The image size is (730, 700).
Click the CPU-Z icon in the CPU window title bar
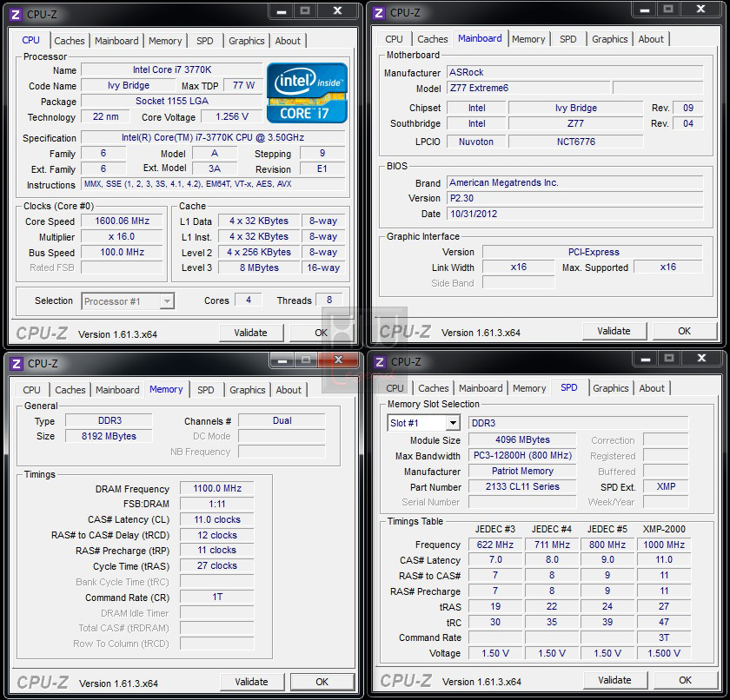click(16, 15)
